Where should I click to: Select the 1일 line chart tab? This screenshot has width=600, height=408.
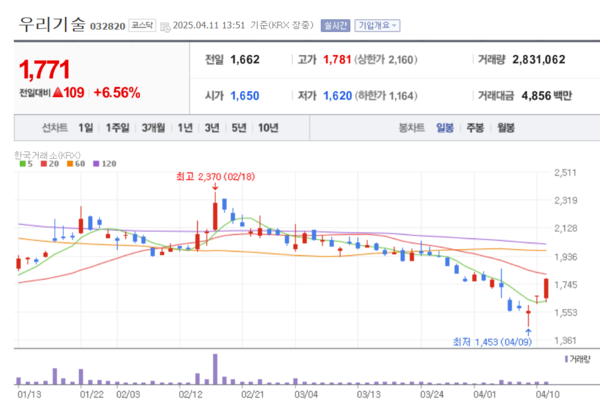(x=86, y=128)
